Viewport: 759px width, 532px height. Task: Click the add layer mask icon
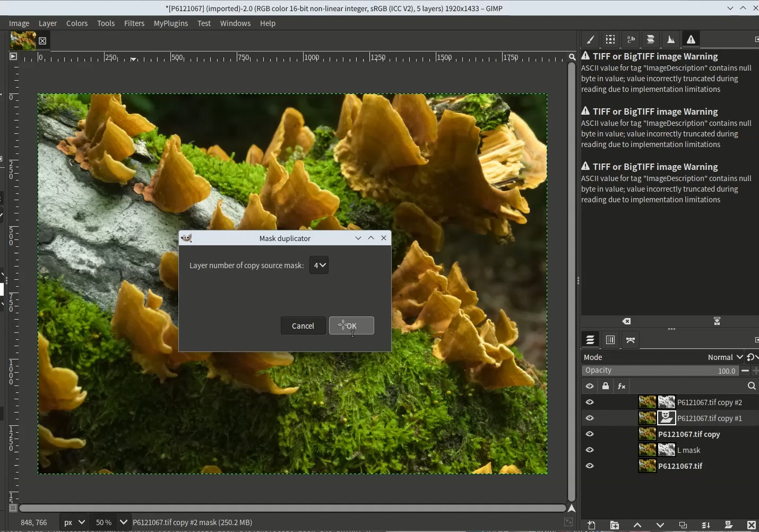(728, 525)
